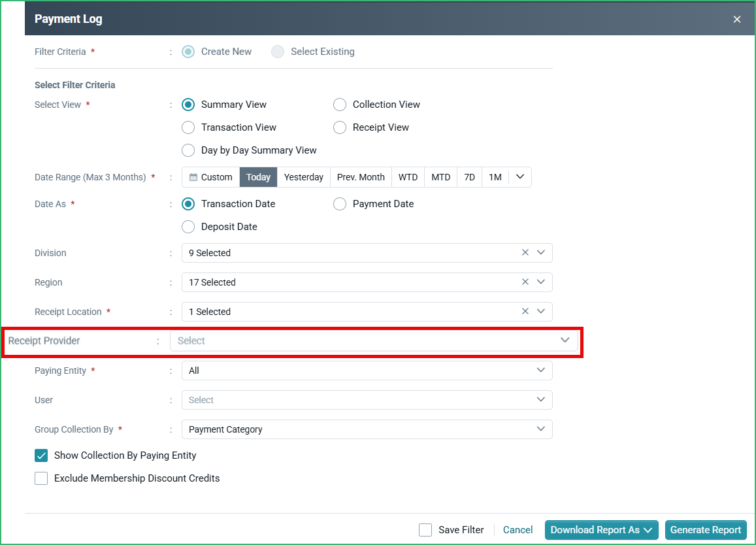Set Date As to Transaction Date
Viewport: 756px width, 545px height.
point(188,204)
